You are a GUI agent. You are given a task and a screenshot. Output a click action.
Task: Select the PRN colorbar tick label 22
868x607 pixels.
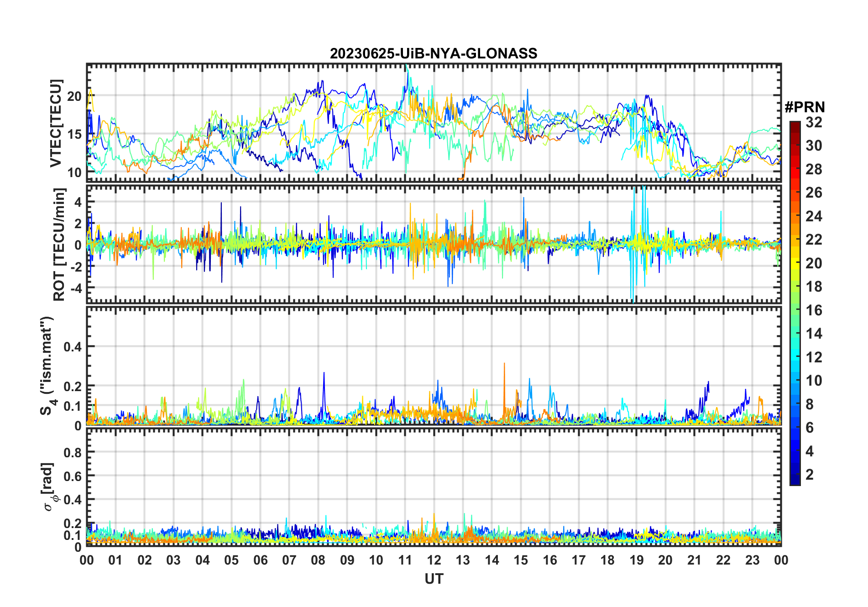pos(814,239)
